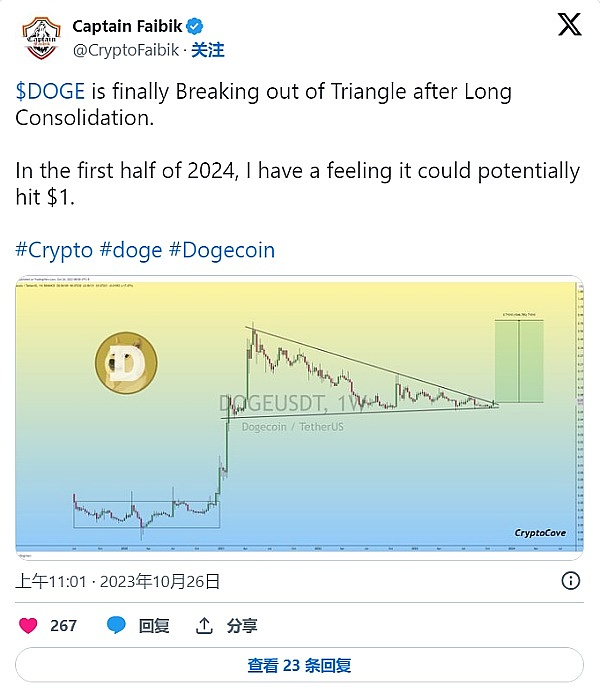Open the $DOGE cashtag link
The image size is (600, 693).
pos(50,92)
